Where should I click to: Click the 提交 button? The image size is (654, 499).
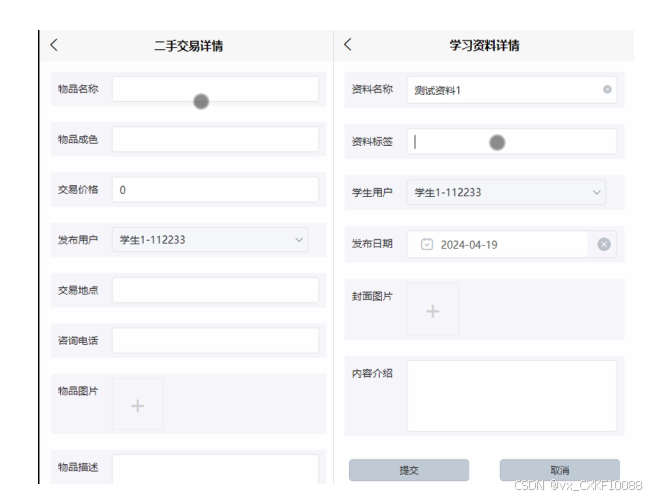click(409, 470)
